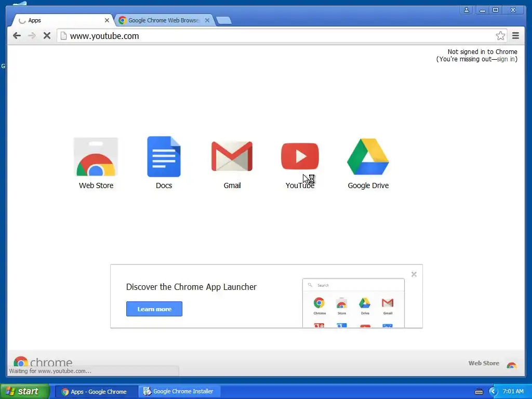Click the 'Not signed in to Chrome' text
Viewport: 532px width, 399px height.
(x=482, y=51)
